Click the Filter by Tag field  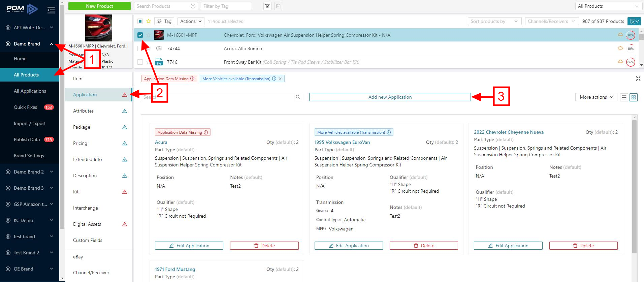tap(226, 6)
